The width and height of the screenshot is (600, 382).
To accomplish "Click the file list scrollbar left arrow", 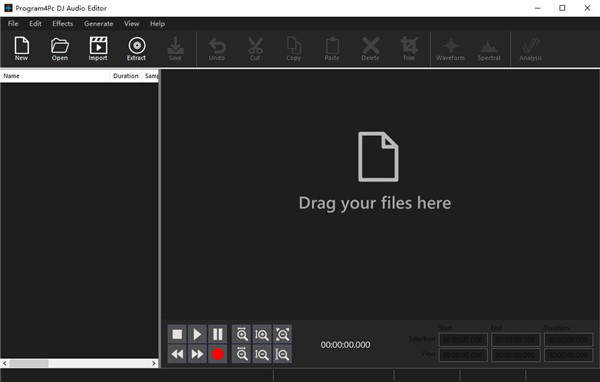I will 5,363.
